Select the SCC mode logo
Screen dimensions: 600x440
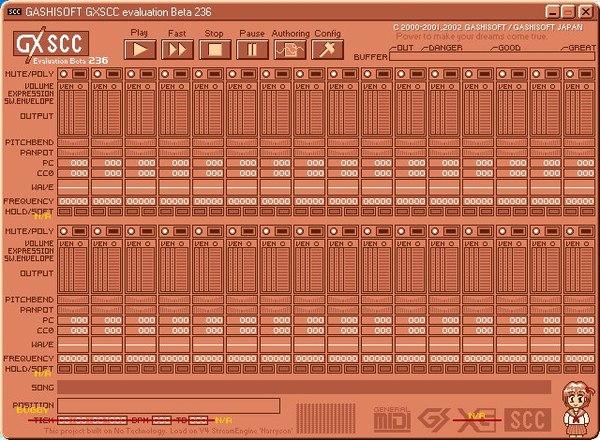(x=528, y=418)
